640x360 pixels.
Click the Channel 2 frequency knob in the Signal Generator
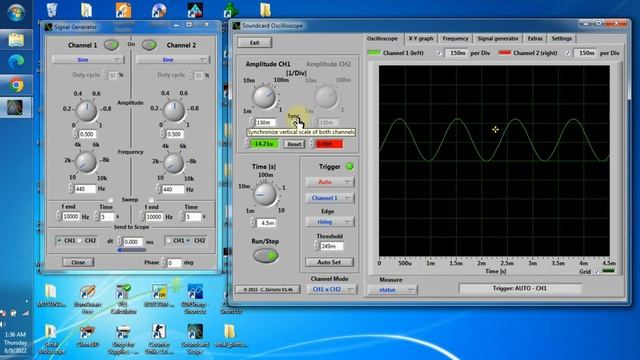tap(173, 163)
